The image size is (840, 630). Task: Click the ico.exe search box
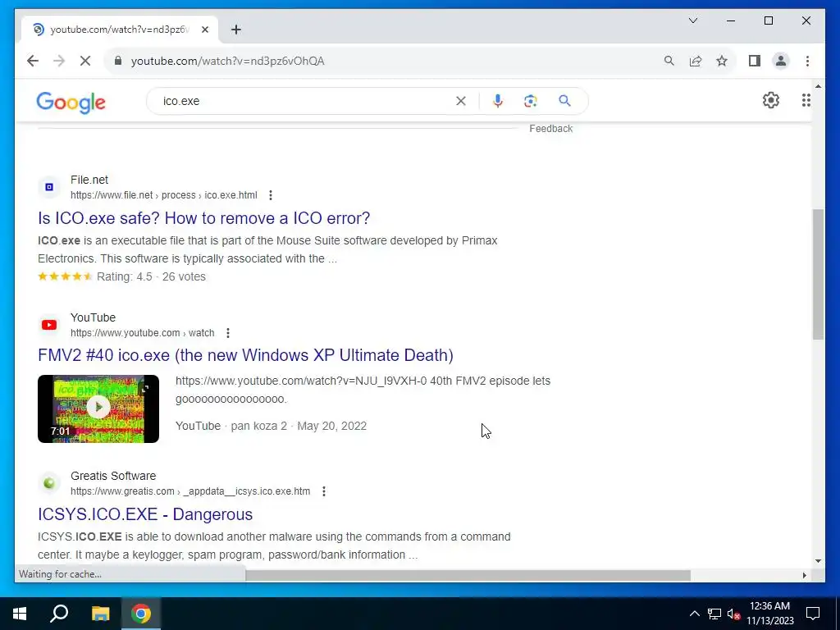[x=305, y=101]
